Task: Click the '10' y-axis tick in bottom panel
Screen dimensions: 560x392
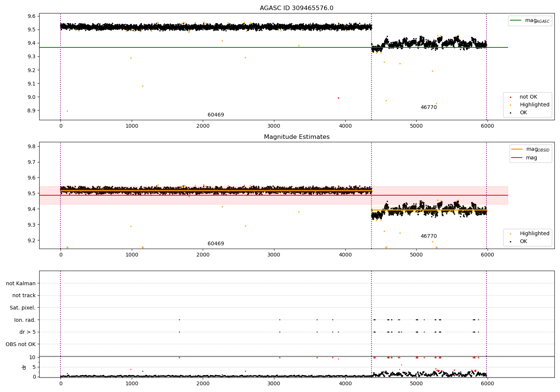Action: (32, 358)
